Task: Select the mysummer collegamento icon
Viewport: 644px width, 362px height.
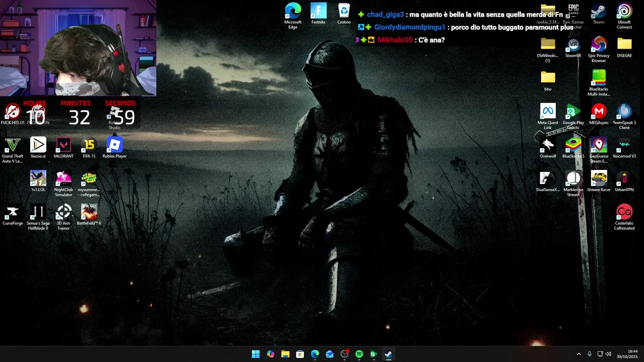Action: tap(89, 184)
